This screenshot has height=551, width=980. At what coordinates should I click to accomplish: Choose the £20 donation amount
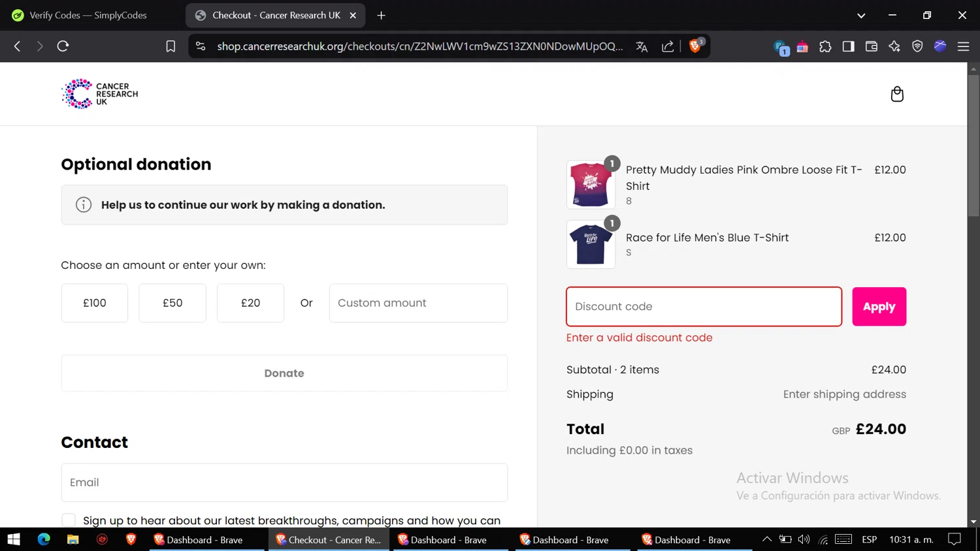[x=250, y=303]
